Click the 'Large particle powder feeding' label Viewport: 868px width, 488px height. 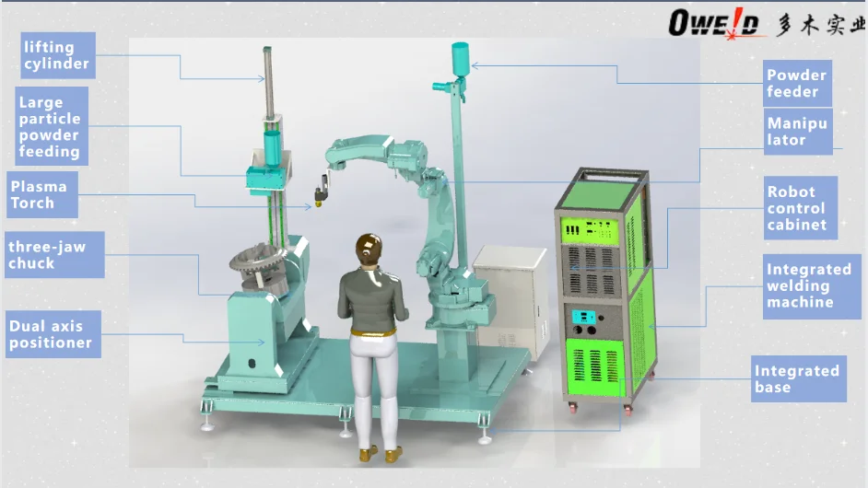52,126
